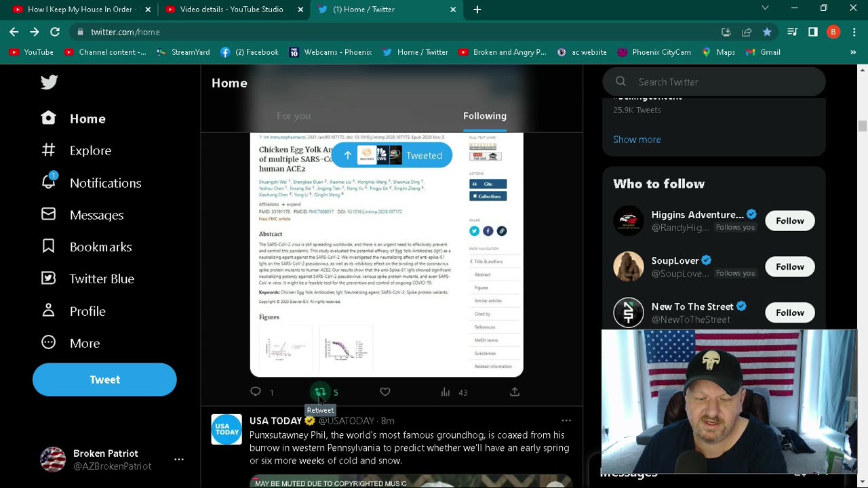868x488 pixels.
Task: Like the egg yolk antibodies tweet
Action: (x=384, y=392)
